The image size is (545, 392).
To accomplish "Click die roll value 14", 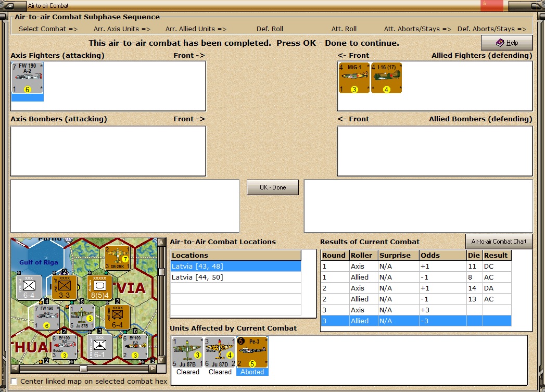I will pyautogui.click(x=474, y=288).
